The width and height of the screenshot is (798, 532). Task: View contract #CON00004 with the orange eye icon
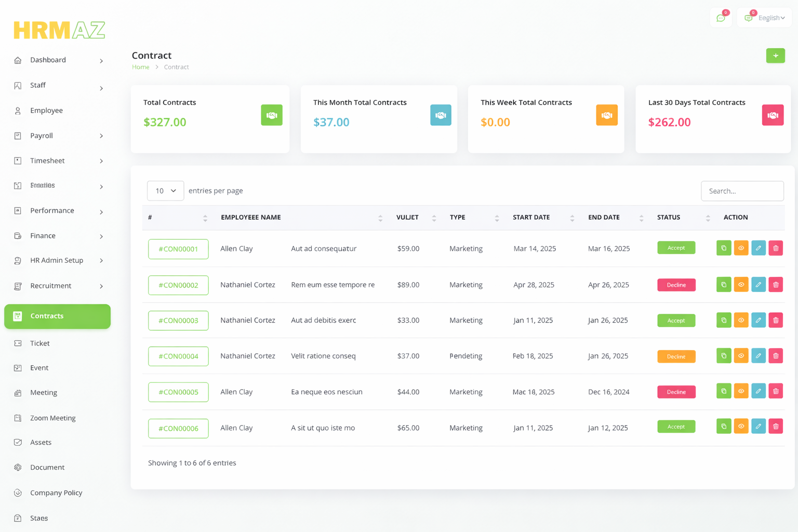(x=741, y=356)
